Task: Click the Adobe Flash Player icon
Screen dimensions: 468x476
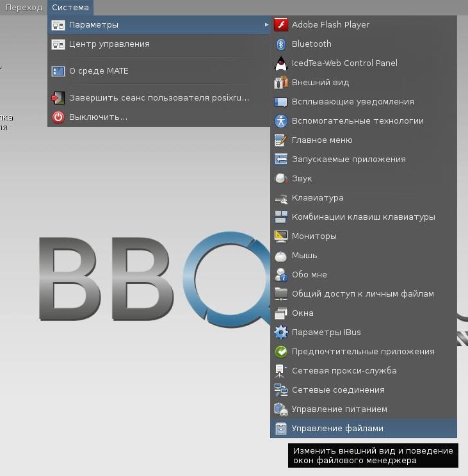Action: point(281,25)
